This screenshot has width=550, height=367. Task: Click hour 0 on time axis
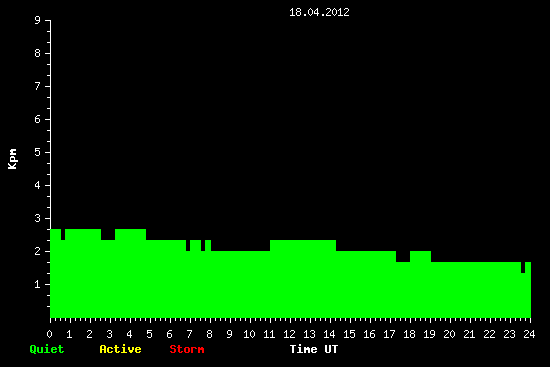tap(49, 334)
